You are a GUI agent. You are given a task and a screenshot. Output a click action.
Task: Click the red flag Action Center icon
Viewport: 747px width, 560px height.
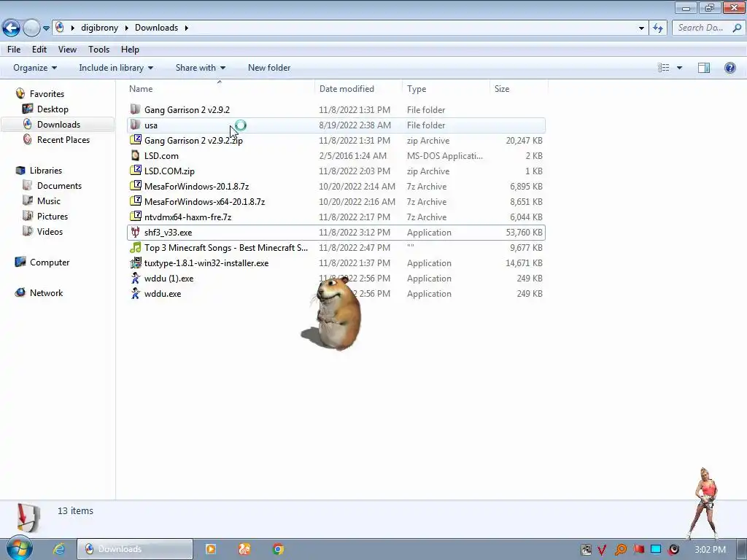pyautogui.click(x=638, y=550)
